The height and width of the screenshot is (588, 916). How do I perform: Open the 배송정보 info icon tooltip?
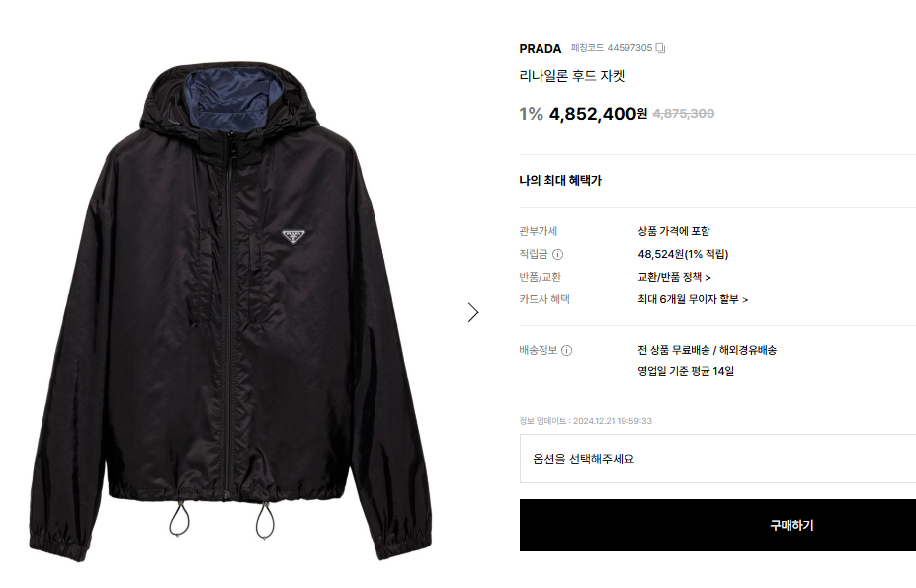point(566,350)
